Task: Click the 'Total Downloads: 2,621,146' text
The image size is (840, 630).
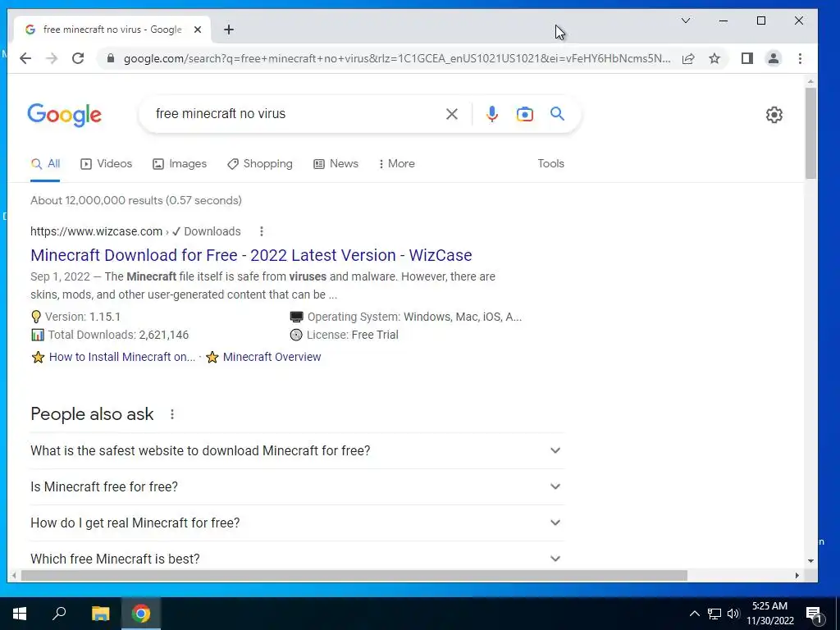Action: [x=118, y=336]
